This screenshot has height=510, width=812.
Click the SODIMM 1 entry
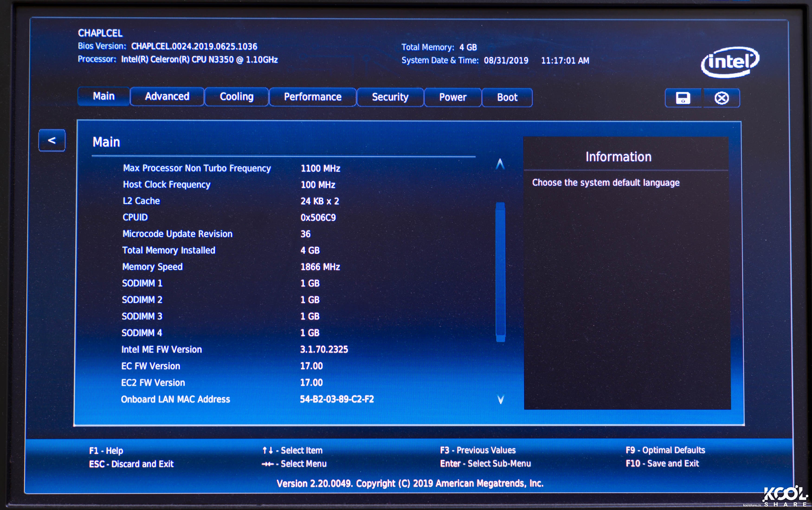(x=142, y=283)
